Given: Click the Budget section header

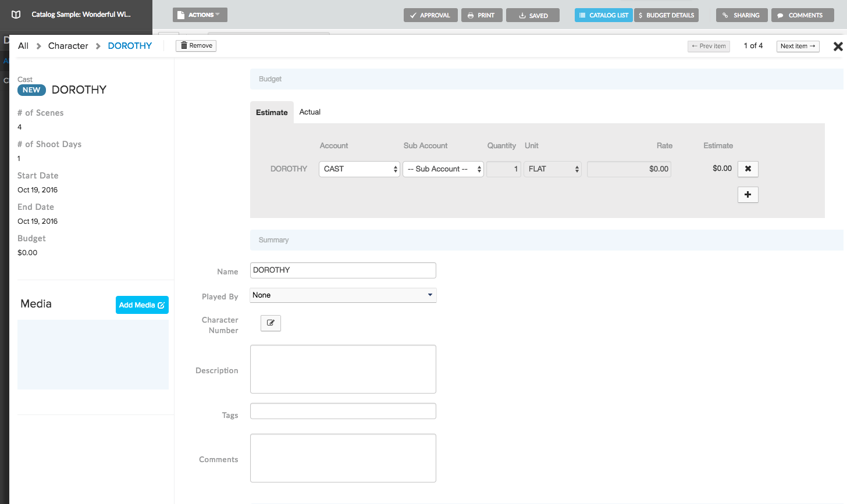Looking at the screenshot, I should point(546,79).
